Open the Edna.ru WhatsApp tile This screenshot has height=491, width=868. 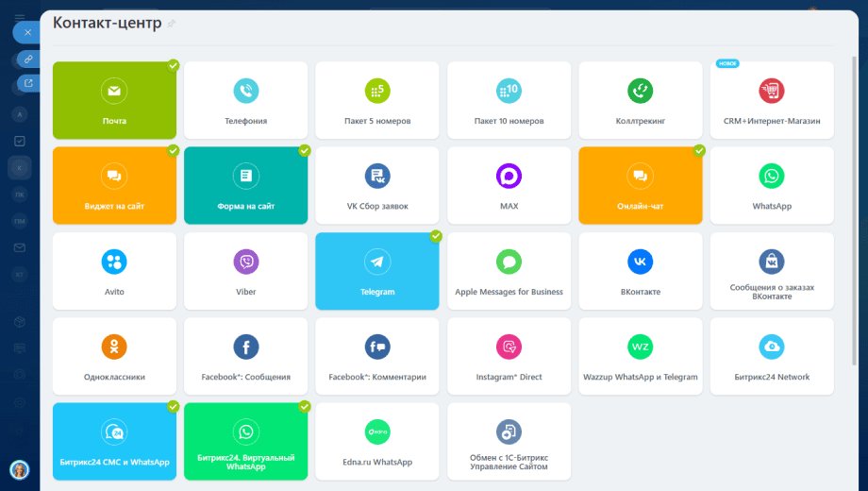click(x=377, y=442)
